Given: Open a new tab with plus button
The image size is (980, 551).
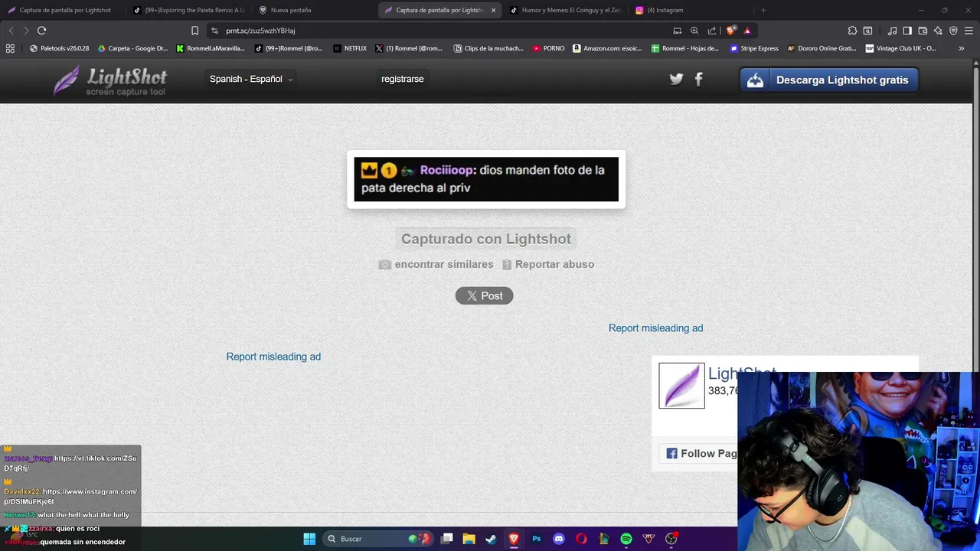Looking at the screenshot, I should point(763,10).
